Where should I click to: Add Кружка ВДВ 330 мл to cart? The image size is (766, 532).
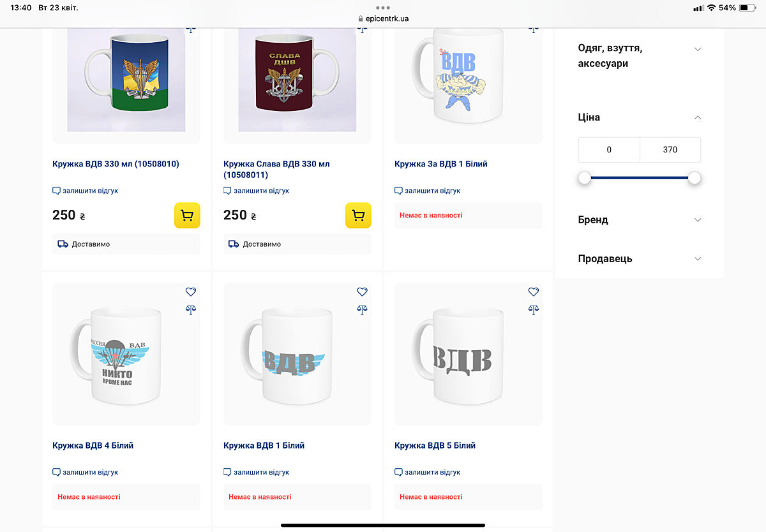point(187,216)
